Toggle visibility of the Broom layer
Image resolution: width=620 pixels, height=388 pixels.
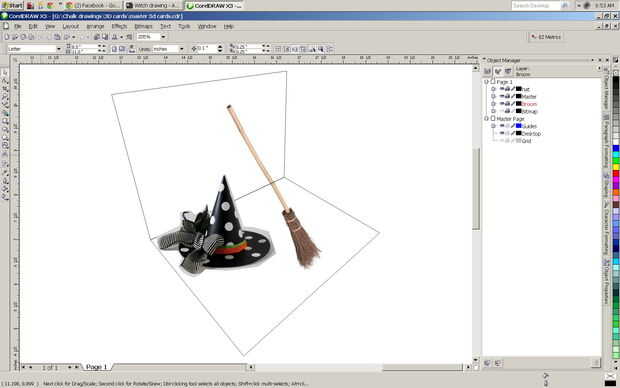pyautogui.click(x=502, y=104)
